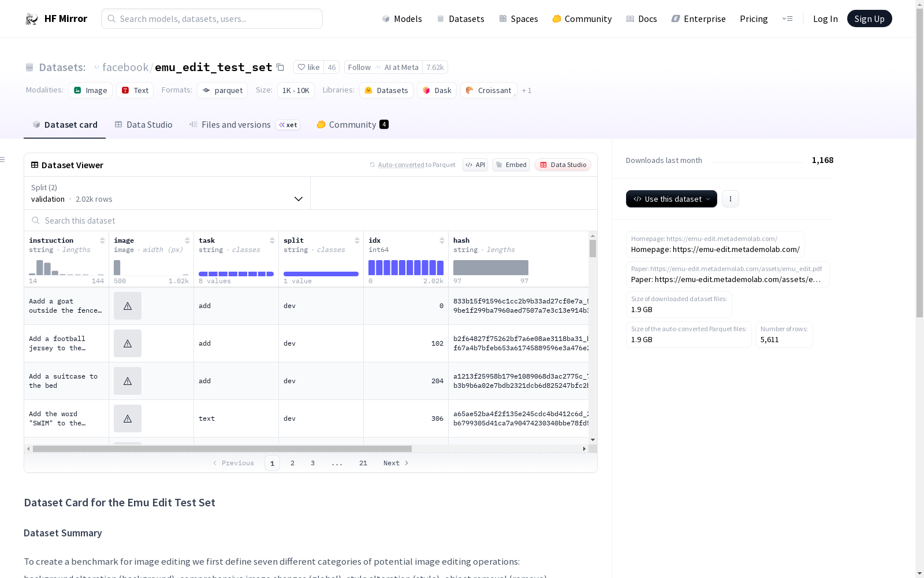Click the instruction lengths histogram
The image size is (924, 578).
(66, 268)
